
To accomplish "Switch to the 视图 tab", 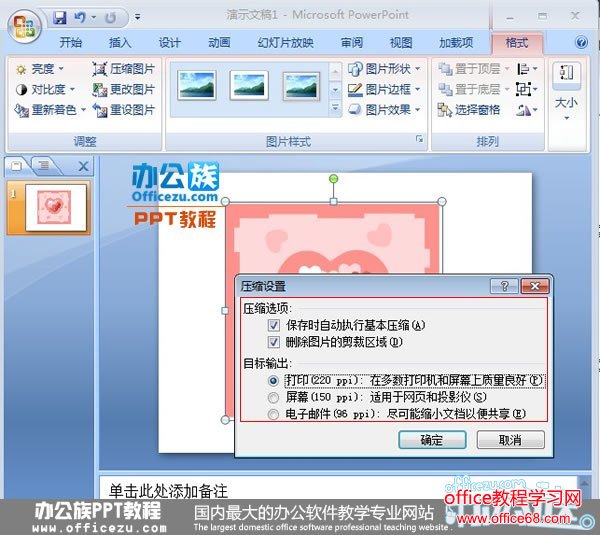I will [401, 42].
